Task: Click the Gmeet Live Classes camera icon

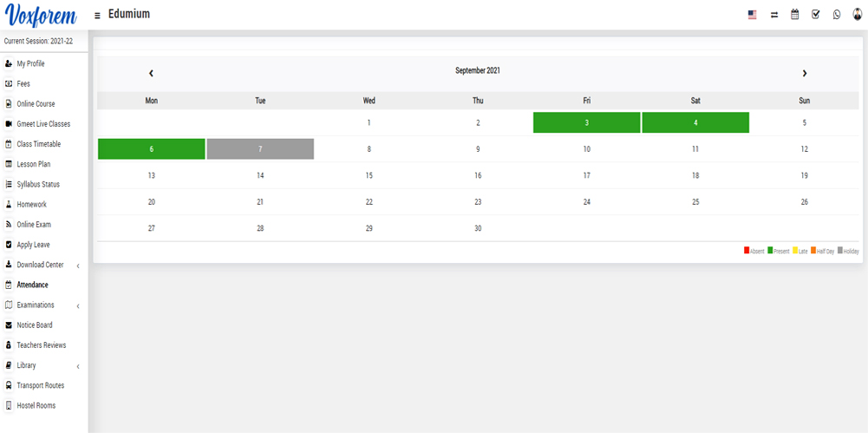Action: coord(9,124)
